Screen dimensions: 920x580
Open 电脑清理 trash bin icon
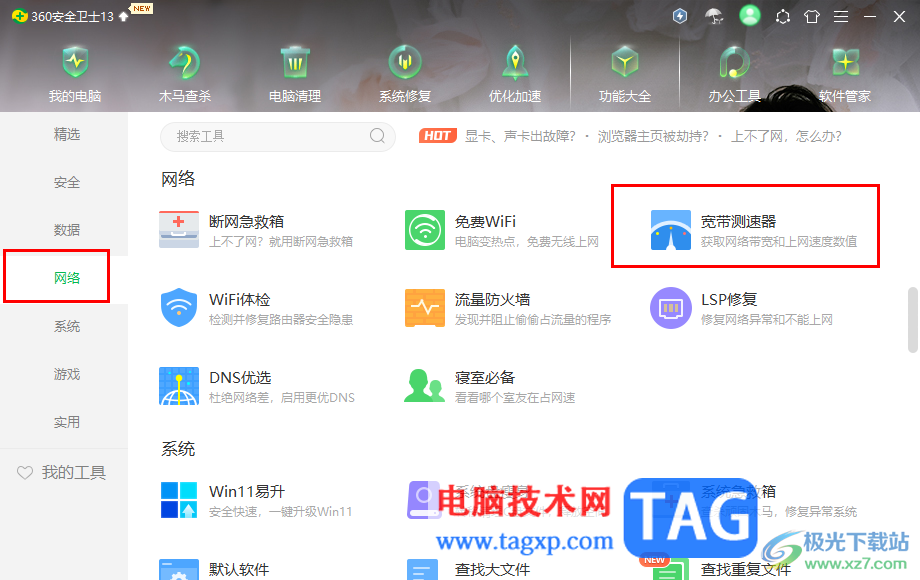coord(295,62)
